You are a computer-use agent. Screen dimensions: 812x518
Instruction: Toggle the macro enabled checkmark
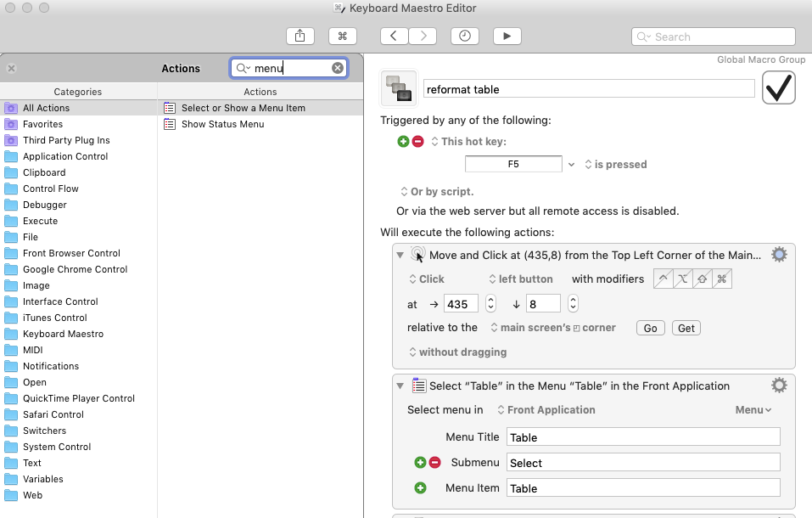coord(778,87)
